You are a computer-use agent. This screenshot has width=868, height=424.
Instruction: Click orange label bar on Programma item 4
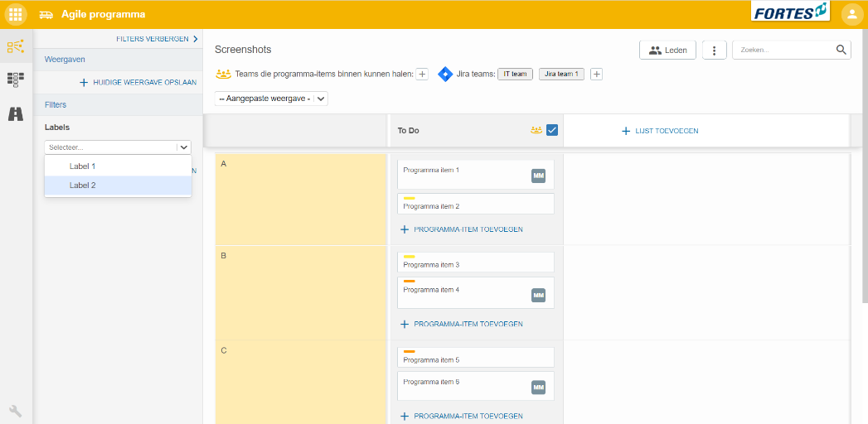pos(409,282)
